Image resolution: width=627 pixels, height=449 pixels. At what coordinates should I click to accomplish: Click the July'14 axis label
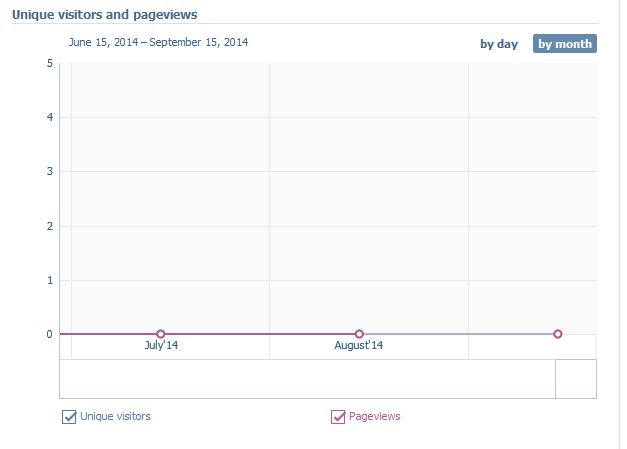(x=161, y=346)
